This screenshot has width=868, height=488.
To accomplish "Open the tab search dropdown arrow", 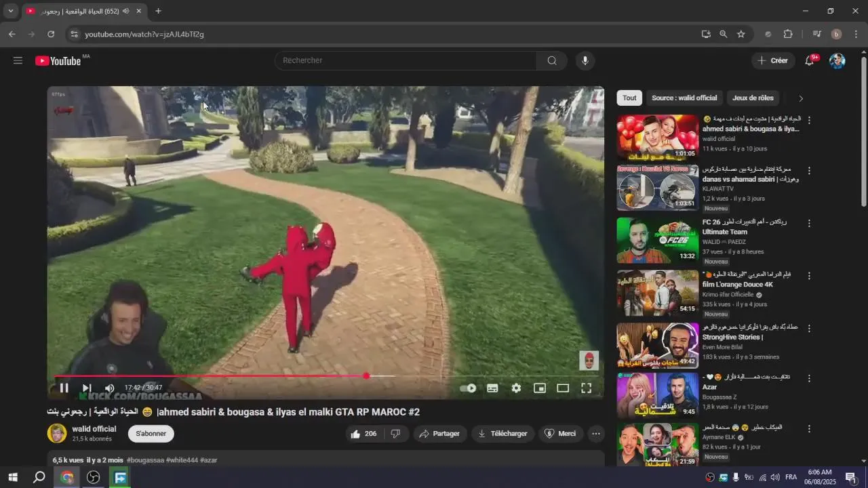I will [11, 11].
